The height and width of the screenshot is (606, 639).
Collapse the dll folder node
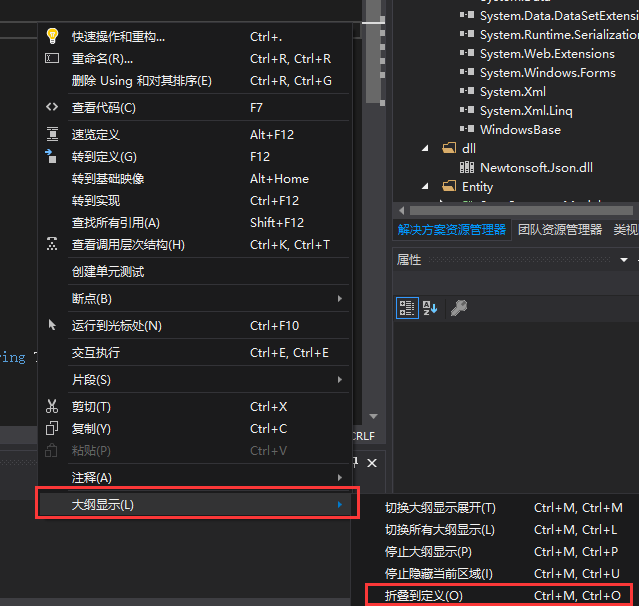[425, 148]
